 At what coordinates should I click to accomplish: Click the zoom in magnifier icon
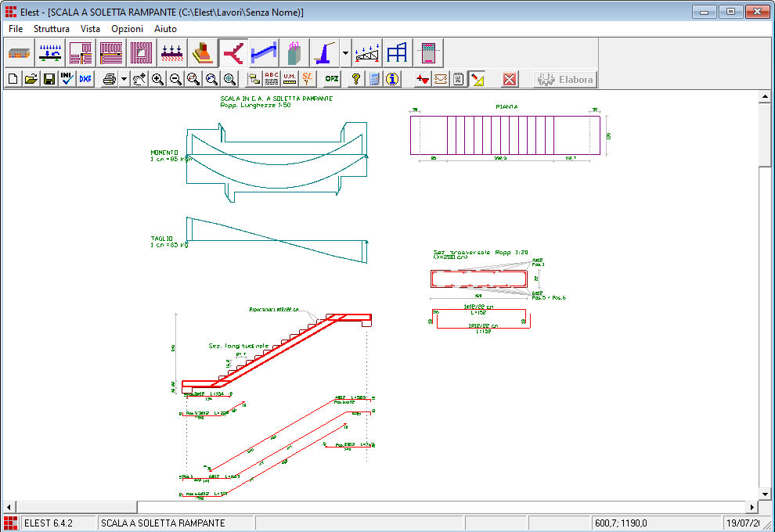[158, 79]
